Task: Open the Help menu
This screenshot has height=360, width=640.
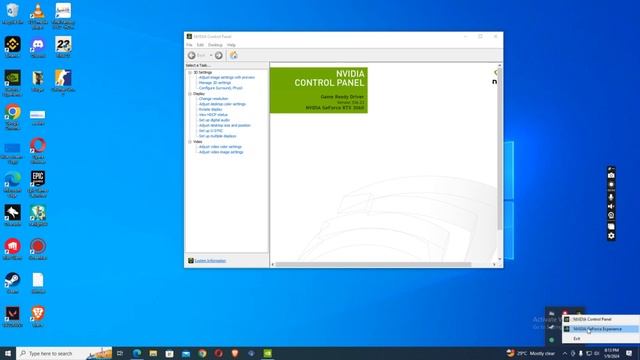Action: tap(231, 45)
